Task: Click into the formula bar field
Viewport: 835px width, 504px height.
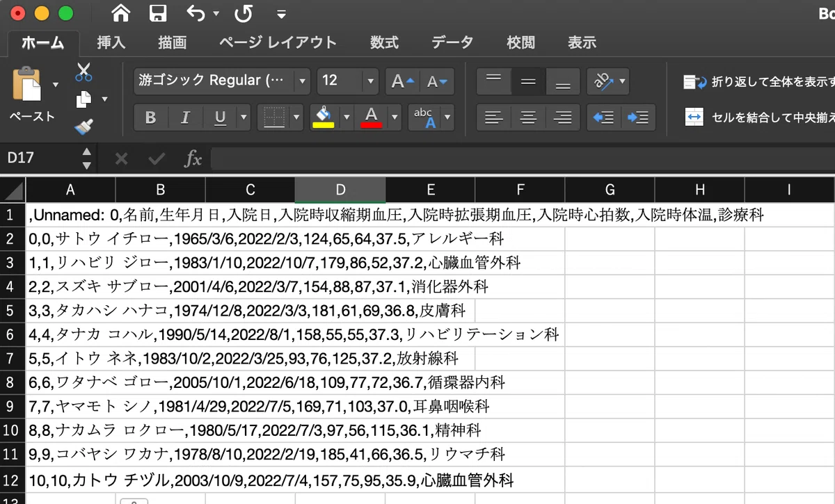Action: click(x=522, y=158)
